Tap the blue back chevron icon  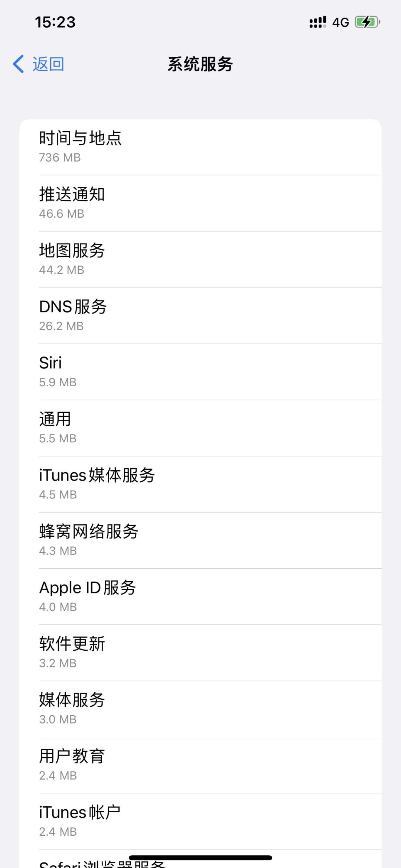[19, 64]
